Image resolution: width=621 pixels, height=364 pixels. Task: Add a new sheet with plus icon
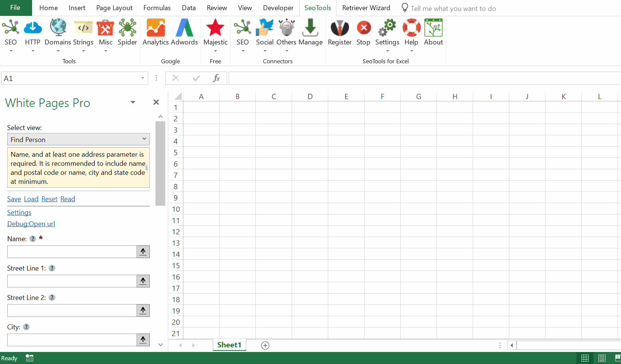click(x=265, y=346)
